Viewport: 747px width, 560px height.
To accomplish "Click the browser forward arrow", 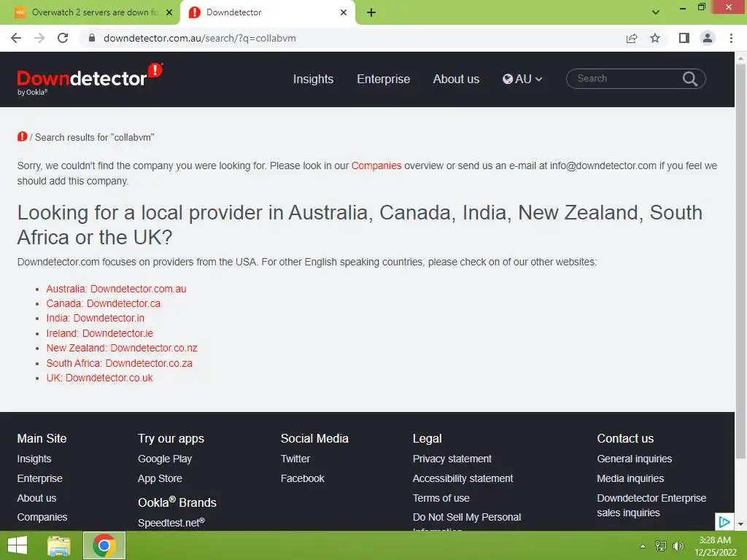I will click(39, 38).
